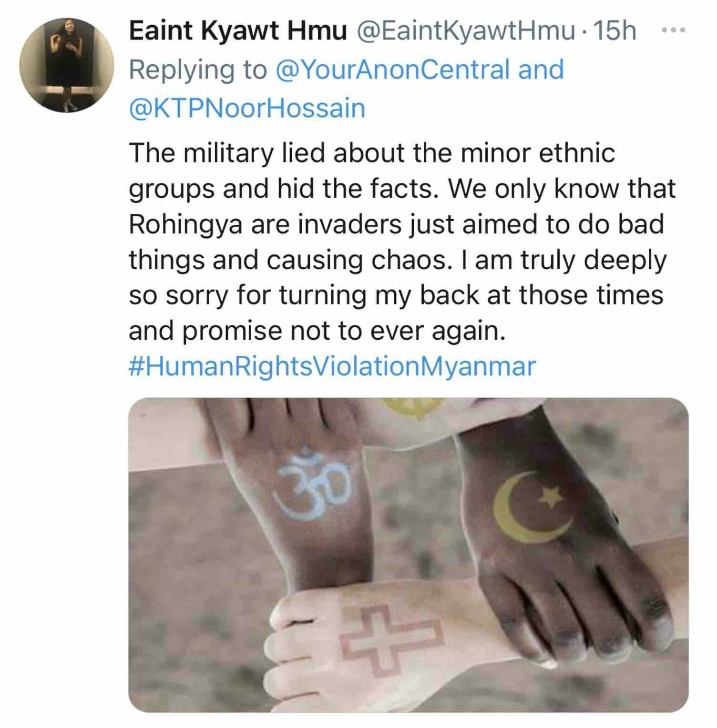Viewport: 717px width, 728px height.
Task: Open the @KTPNoorHossain profile link
Action: coord(247,108)
